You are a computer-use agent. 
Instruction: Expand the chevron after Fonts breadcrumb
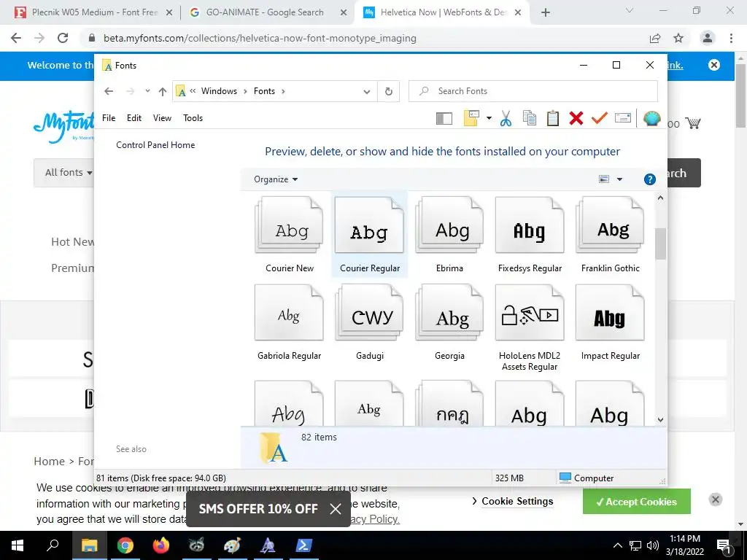(x=283, y=91)
